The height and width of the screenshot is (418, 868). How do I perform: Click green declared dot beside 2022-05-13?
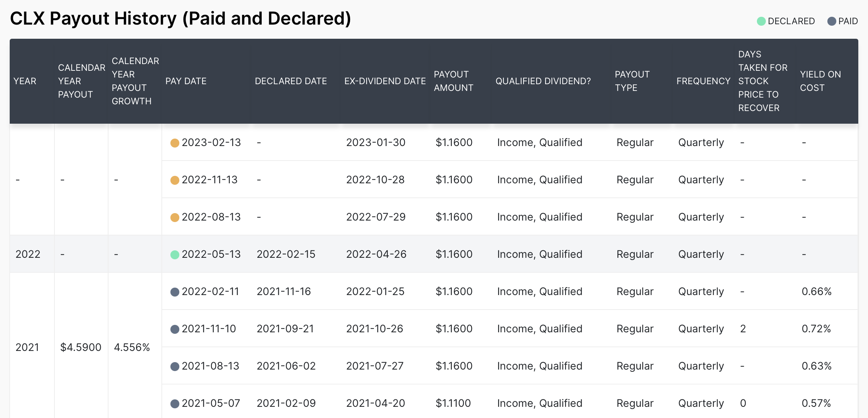pos(174,254)
